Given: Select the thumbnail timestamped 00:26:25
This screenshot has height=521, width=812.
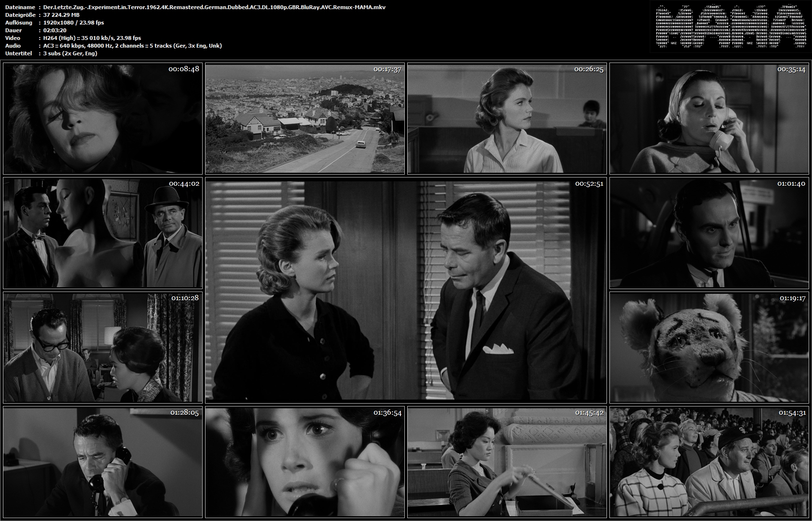Looking at the screenshot, I should point(507,118).
